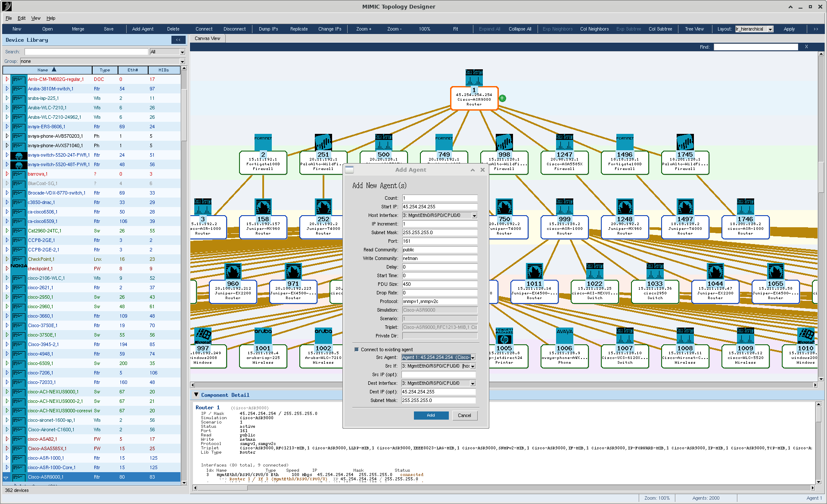Click the Count input field
Image resolution: width=827 pixels, height=504 pixels.
click(440, 198)
